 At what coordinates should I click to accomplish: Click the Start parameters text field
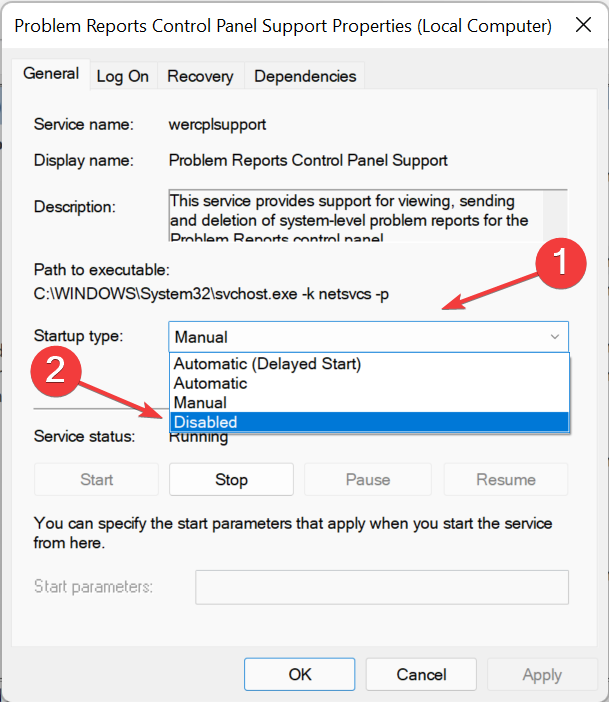[382, 587]
